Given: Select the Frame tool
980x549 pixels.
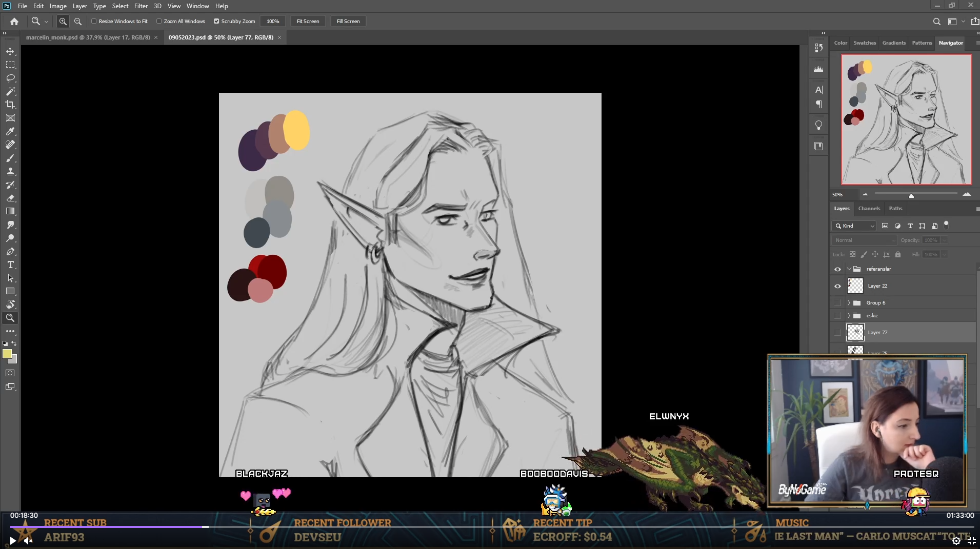Looking at the screenshot, I should [10, 118].
